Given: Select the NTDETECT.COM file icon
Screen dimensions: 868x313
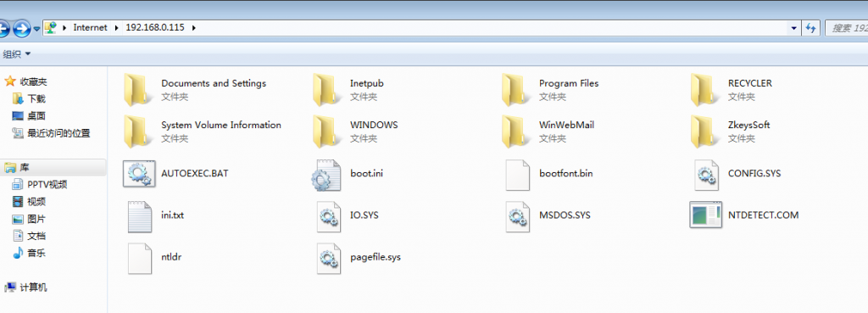Looking at the screenshot, I should tap(706, 215).
